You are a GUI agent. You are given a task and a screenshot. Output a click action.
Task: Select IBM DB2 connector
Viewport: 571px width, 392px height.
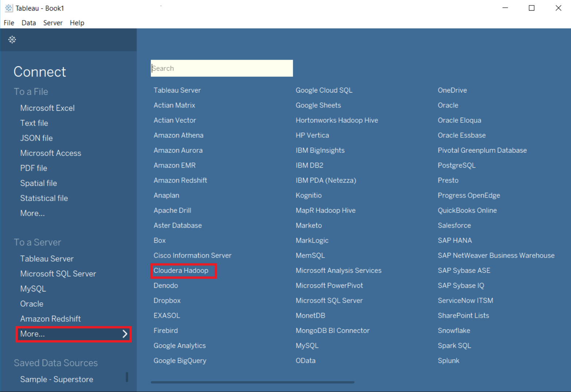point(310,165)
